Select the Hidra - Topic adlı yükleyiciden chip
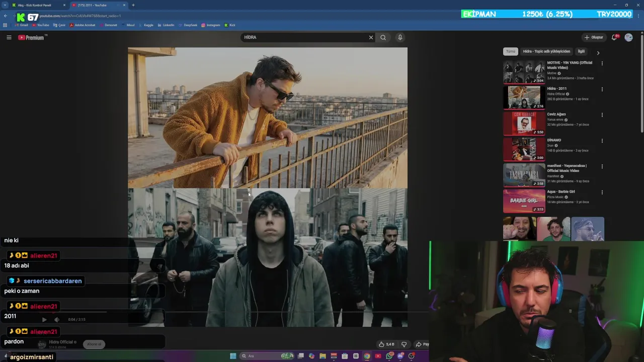This screenshot has height=362, width=644. coord(546,51)
